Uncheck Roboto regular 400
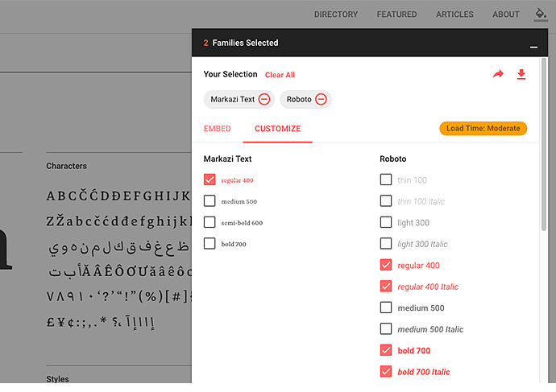 pyautogui.click(x=386, y=265)
